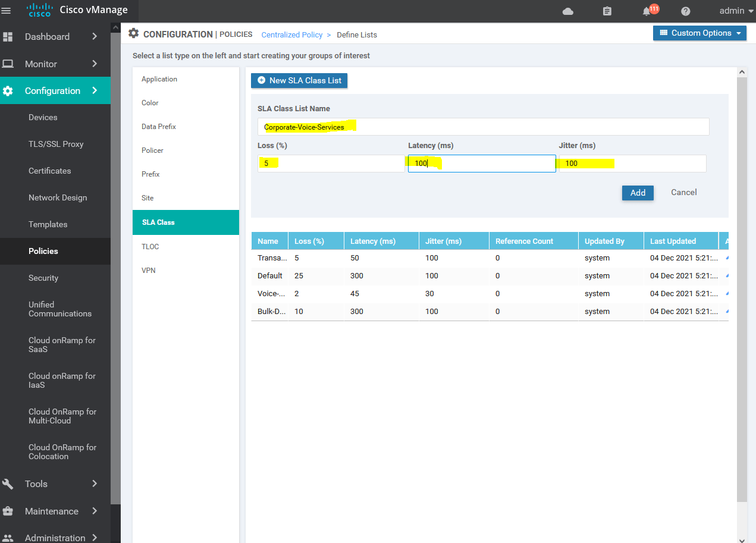Click the Add button

point(638,193)
